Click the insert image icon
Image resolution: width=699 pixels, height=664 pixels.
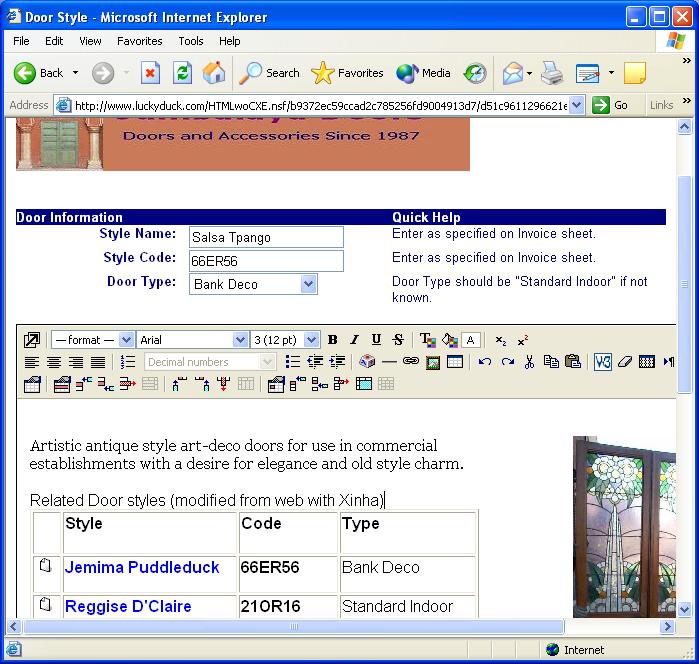click(x=433, y=362)
